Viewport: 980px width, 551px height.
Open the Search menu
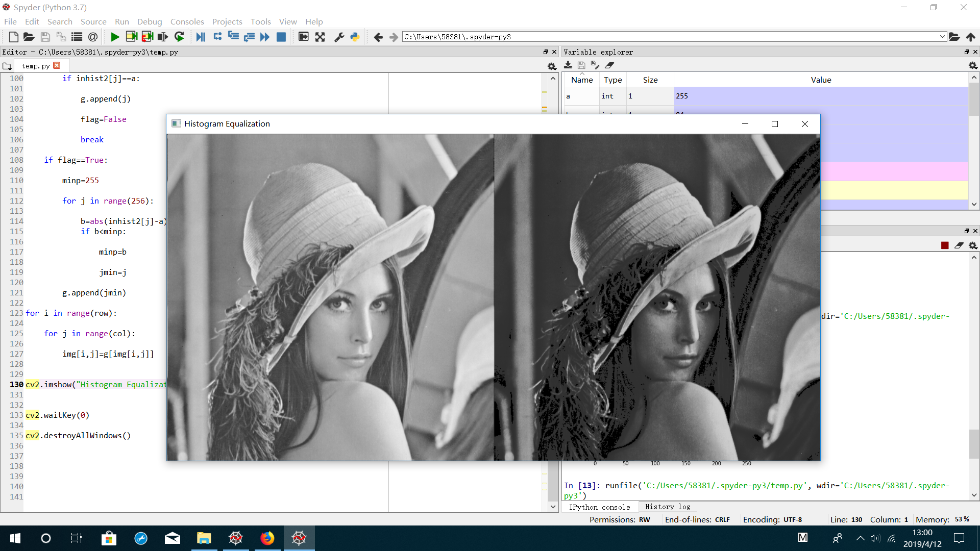[x=60, y=21]
